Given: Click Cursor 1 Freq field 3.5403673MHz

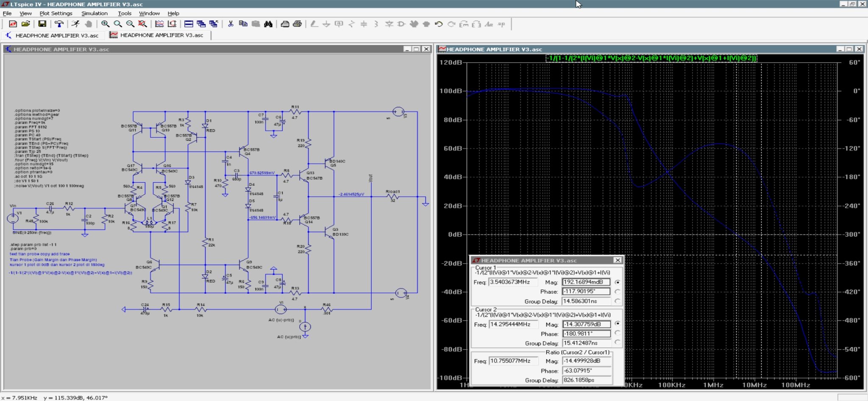Looking at the screenshot, I should [513, 282].
